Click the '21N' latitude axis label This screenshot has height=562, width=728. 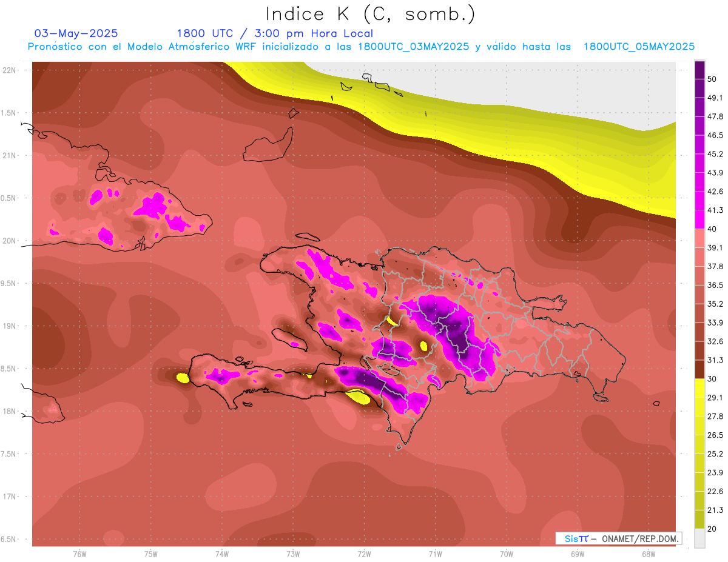click(x=10, y=155)
